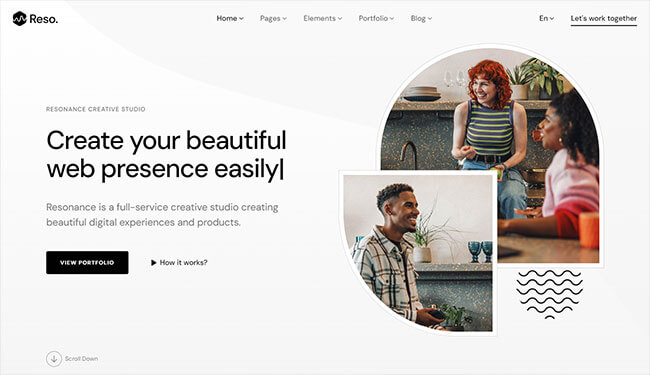Screen dimensions: 650x375
Task: Click the wavy lines decorative graphic
Action: (549, 294)
